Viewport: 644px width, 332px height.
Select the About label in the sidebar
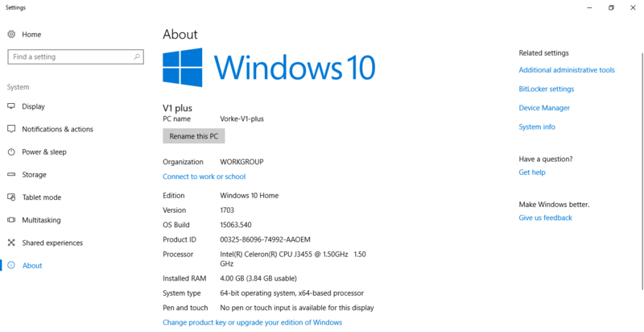(32, 265)
